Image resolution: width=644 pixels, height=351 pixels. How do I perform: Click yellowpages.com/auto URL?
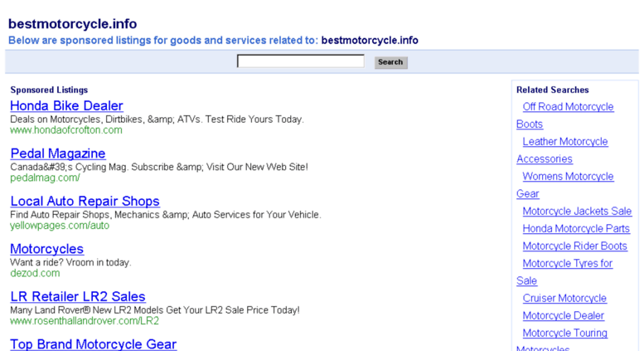pos(60,225)
